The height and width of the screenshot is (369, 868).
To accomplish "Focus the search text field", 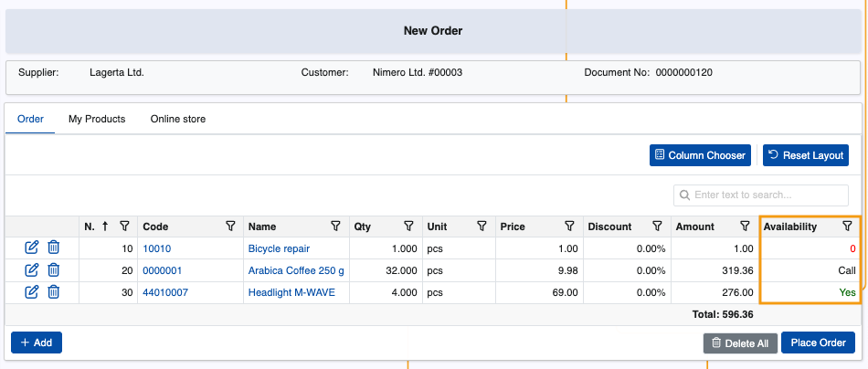I will coord(761,195).
